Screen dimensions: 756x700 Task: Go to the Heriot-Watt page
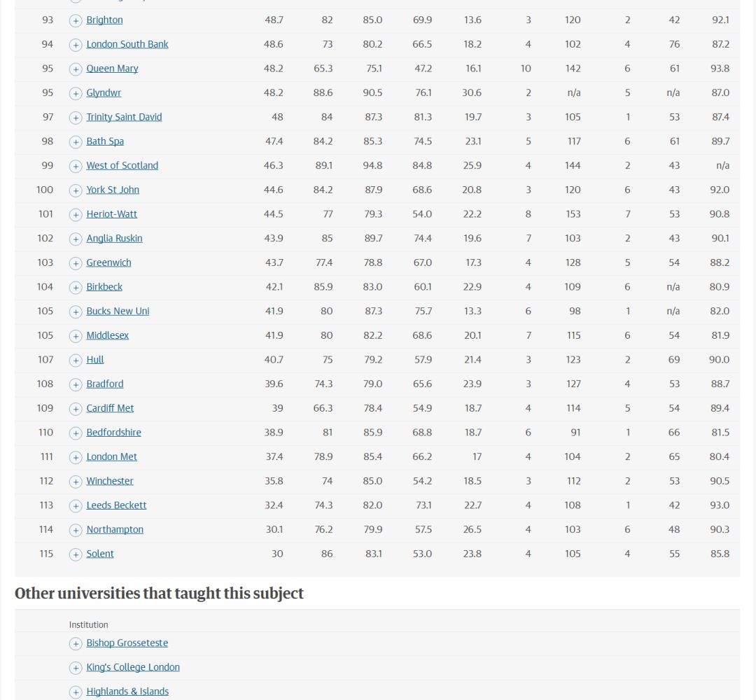pos(111,214)
